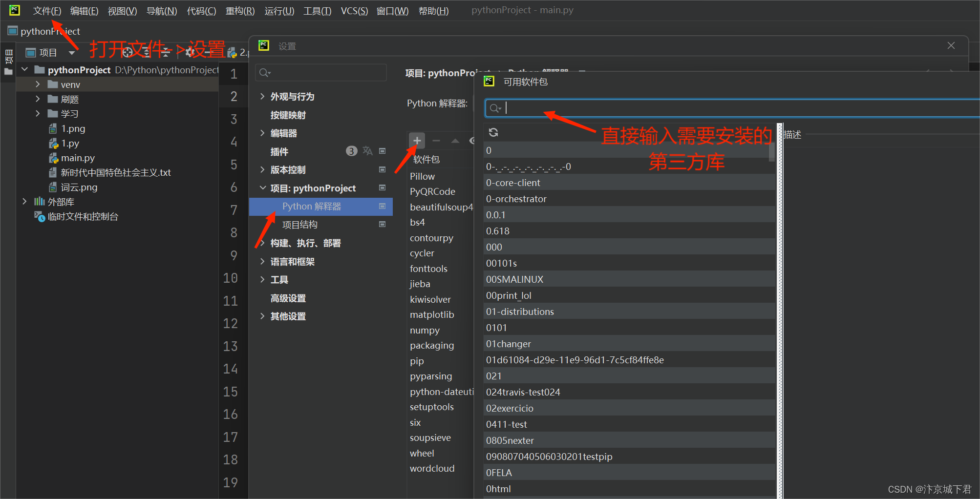Click the 临时文件和控制台 scratches icon
The image size is (980, 499).
click(39, 216)
